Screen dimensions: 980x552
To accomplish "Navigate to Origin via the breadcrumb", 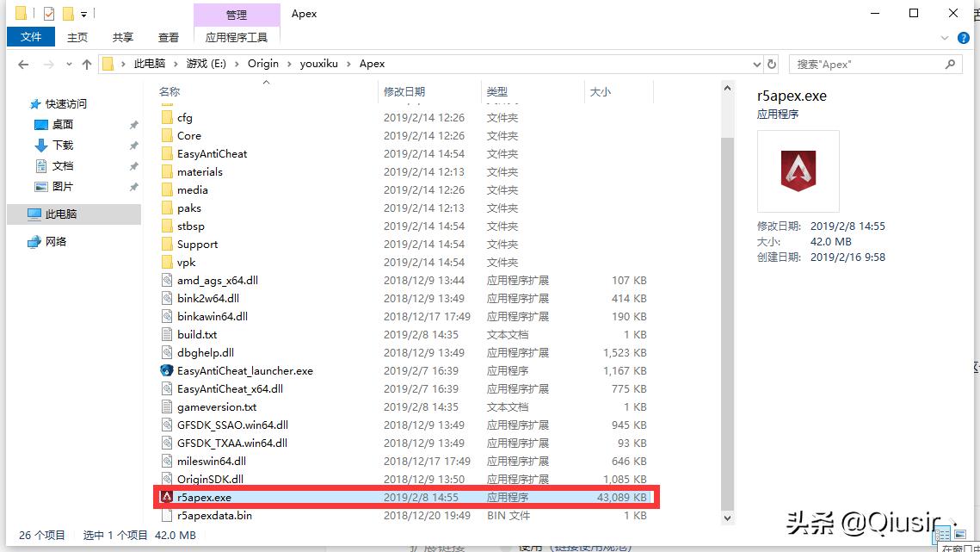I will [x=262, y=63].
